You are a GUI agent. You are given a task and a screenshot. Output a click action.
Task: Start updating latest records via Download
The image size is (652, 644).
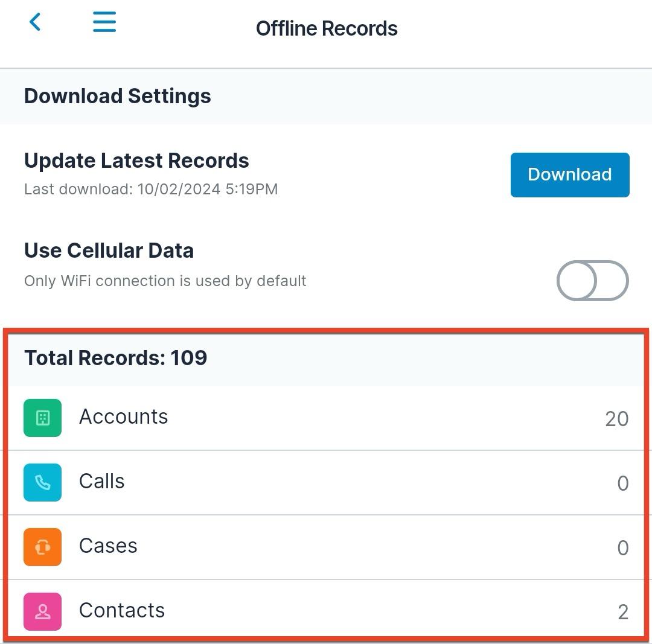(x=569, y=174)
